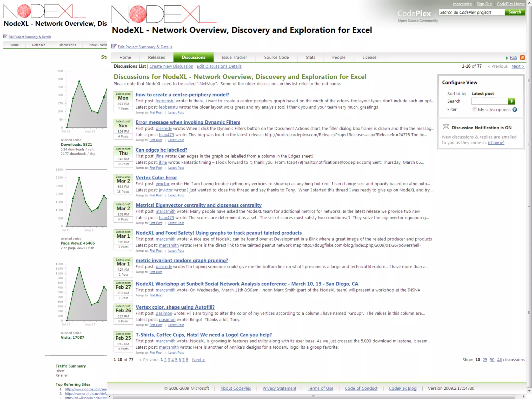532x399 pixels.
Task: Click the edit pencil icon beside Edit Project Summary
Action: [114, 46]
